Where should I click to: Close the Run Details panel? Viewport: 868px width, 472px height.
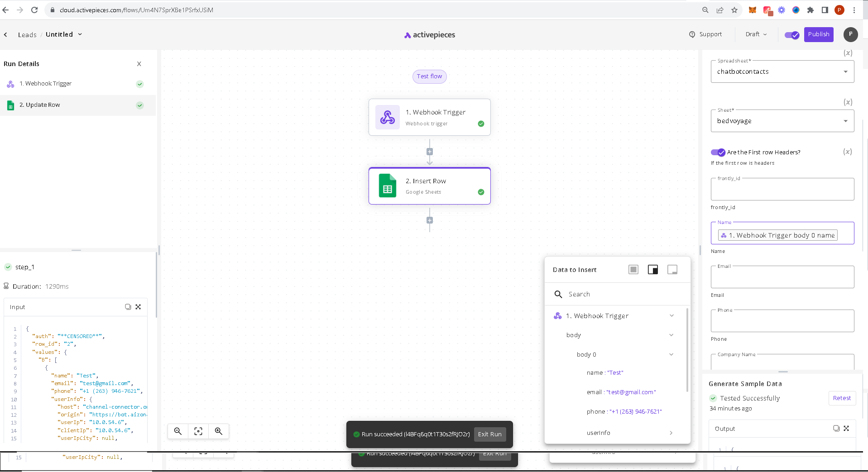[139, 64]
